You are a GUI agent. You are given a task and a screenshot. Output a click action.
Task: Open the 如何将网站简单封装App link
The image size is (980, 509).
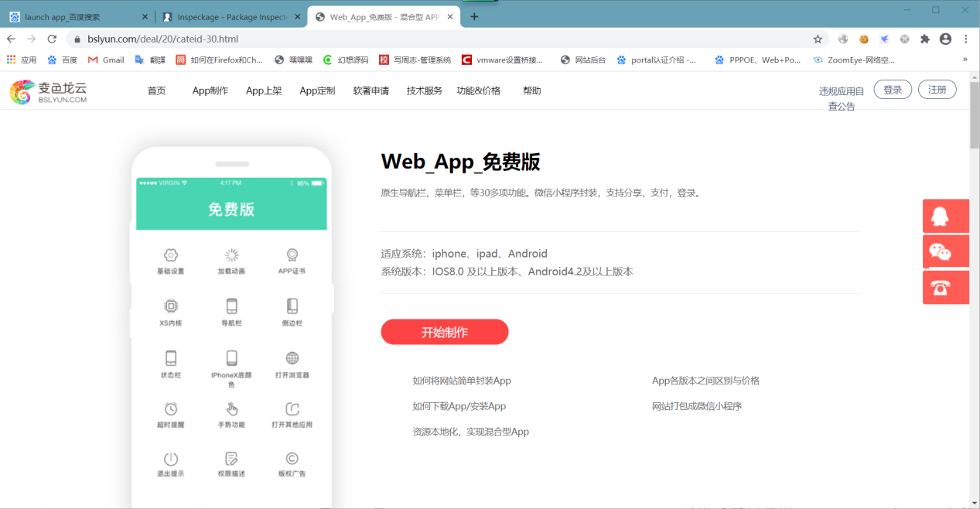click(x=462, y=381)
